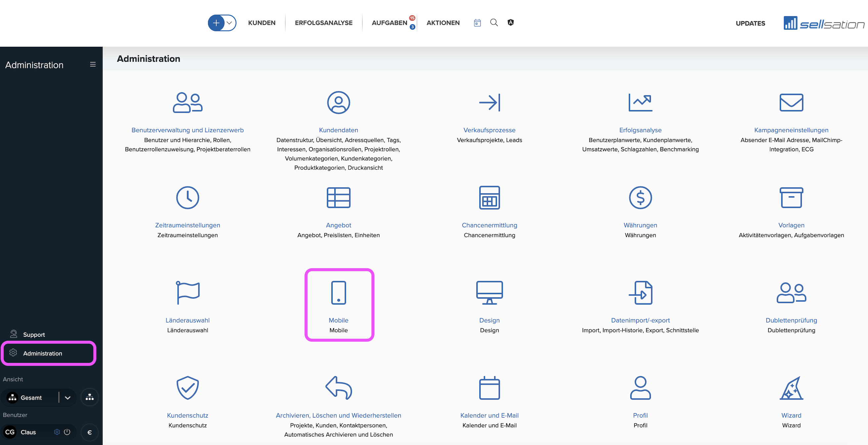Open Chancenermittlung calculator icon
Screen dimensions: 868x445
pyautogui.click(x=490, y=198)
